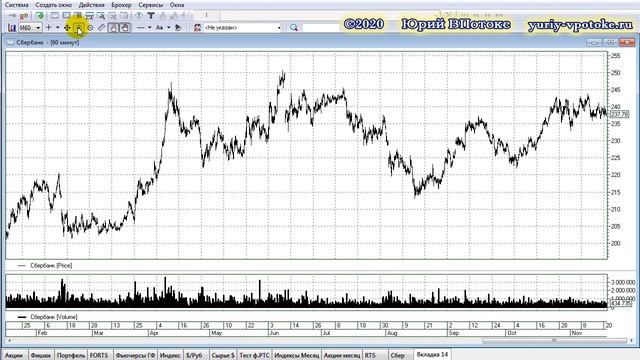Switch to the Акции месяц tab
The width and height of the screenshot is (640, 360).
342,355
